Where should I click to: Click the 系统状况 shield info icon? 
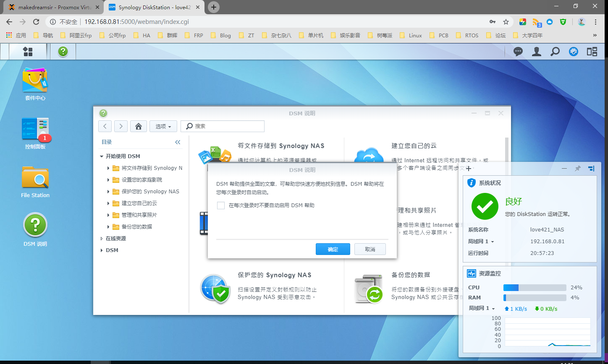(x=472, y=183)
